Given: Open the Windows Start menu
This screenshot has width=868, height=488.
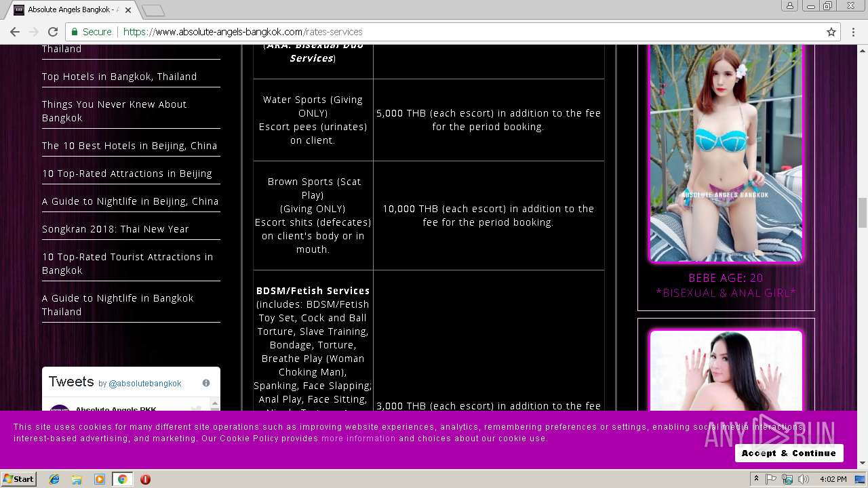Looking at the screenshot, I should click(18, 479).
